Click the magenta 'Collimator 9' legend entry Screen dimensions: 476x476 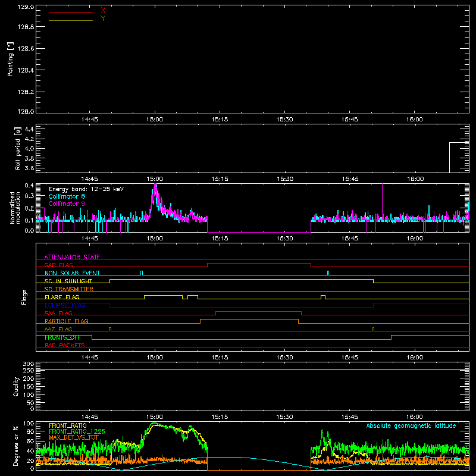click(67, 203)
